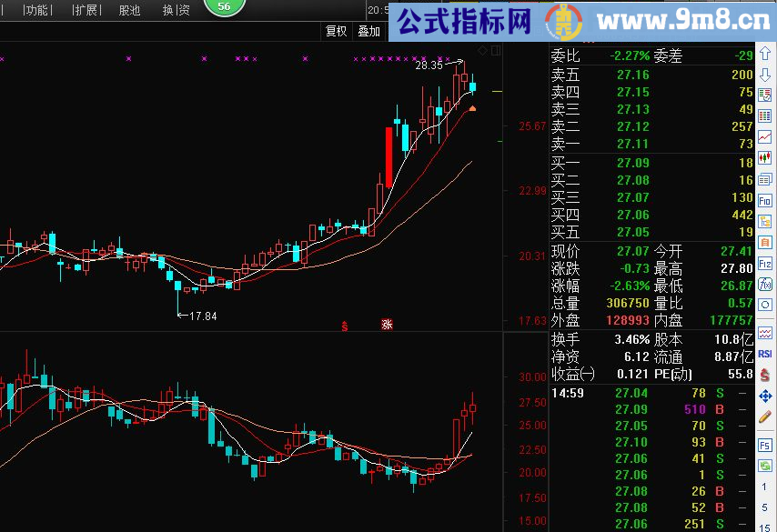
Task: Click the 28.35 high price label
Action: click(x=429, y=65)
